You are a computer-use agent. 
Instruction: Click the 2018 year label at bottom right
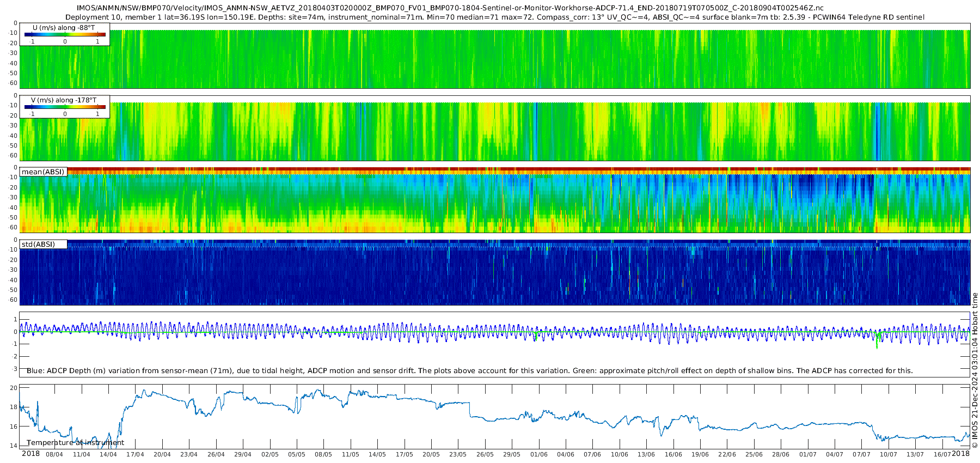960,454
